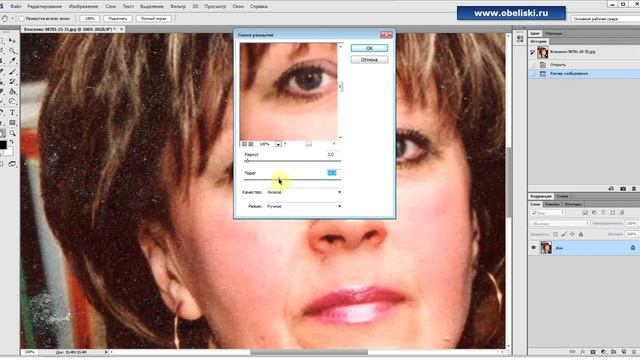The height and width of the screenshot is (360, 640).
Task: Select the Type tool (T)
Action: pos(12,112)
